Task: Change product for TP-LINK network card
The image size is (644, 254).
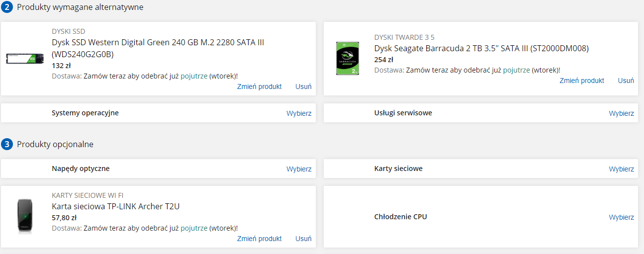Action: click(260, 239)
